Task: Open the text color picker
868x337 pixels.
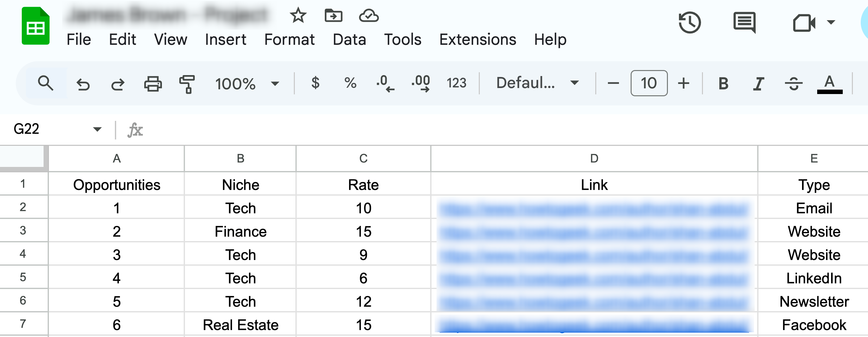Action: (829, 84)
